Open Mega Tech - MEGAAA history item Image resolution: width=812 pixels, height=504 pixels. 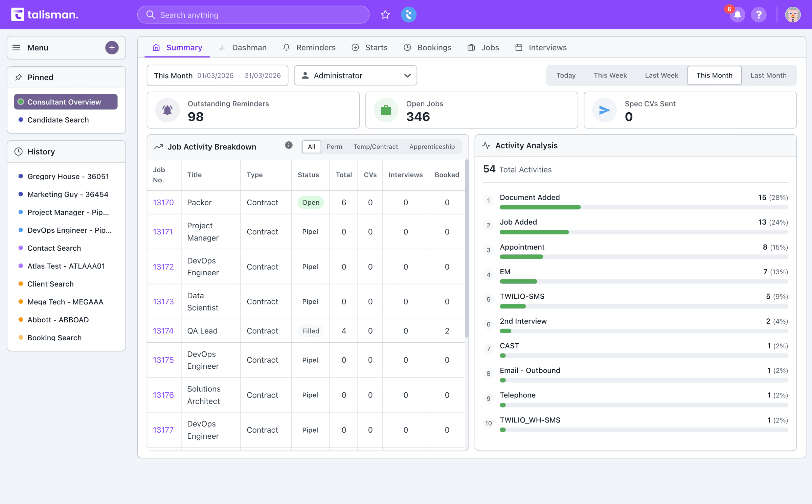coord(65,302)
